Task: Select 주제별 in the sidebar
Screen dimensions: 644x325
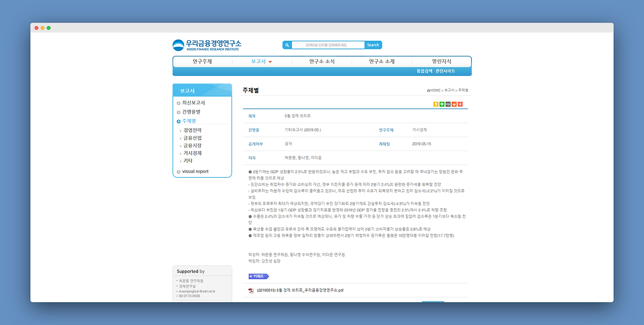Action: tap(189, 121)
